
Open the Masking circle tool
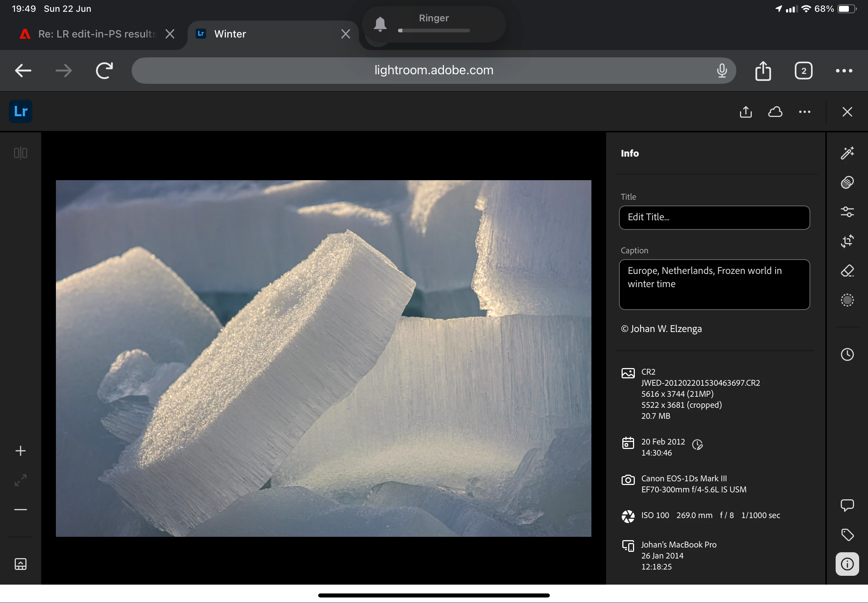click(x=847, y=300)
